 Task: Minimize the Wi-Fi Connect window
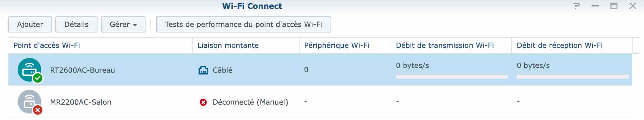[x=595, y=6]
